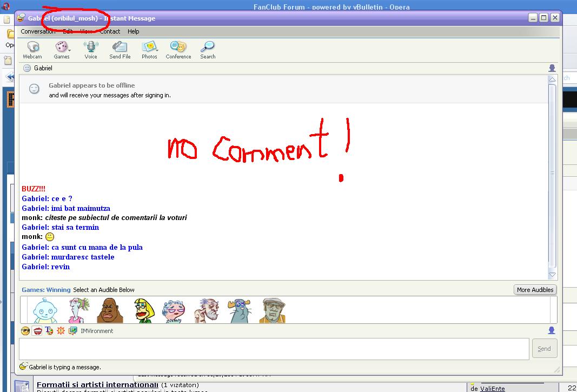577x392 pixels.
Task: Open the Conversation menu
Action: (38, 31)
